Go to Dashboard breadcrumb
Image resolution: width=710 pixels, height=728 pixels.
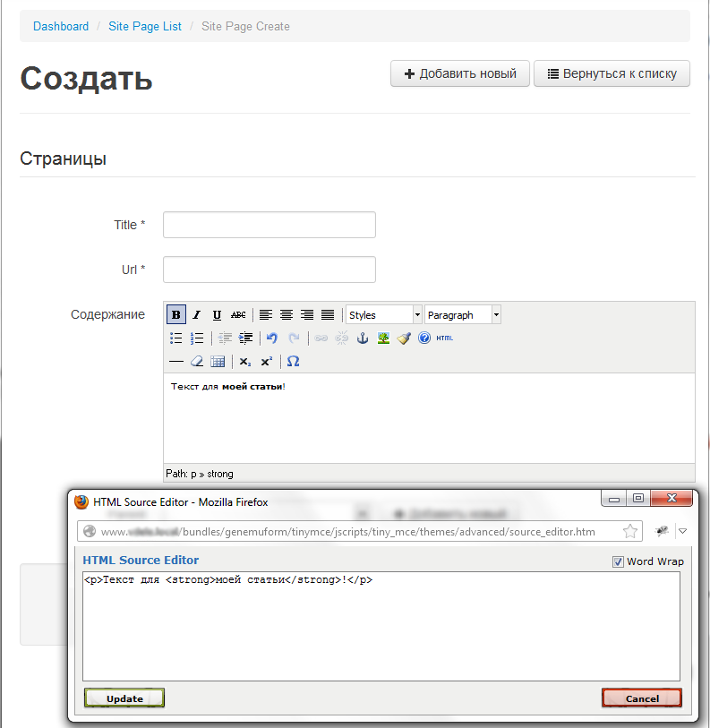point(61,27)
